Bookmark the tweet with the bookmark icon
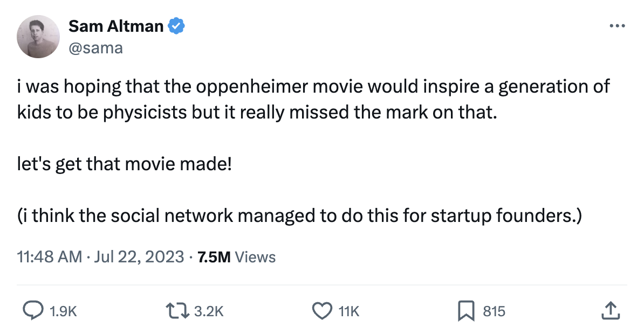This screenshot has width=644, height=334. (x=465, y=311)
